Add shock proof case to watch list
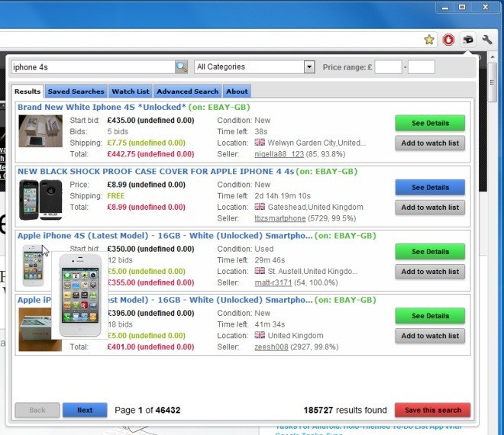 pos(430,208)
